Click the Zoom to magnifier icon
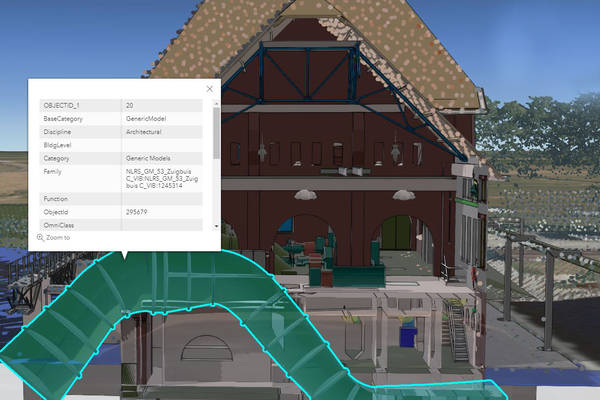 point(41,238)
